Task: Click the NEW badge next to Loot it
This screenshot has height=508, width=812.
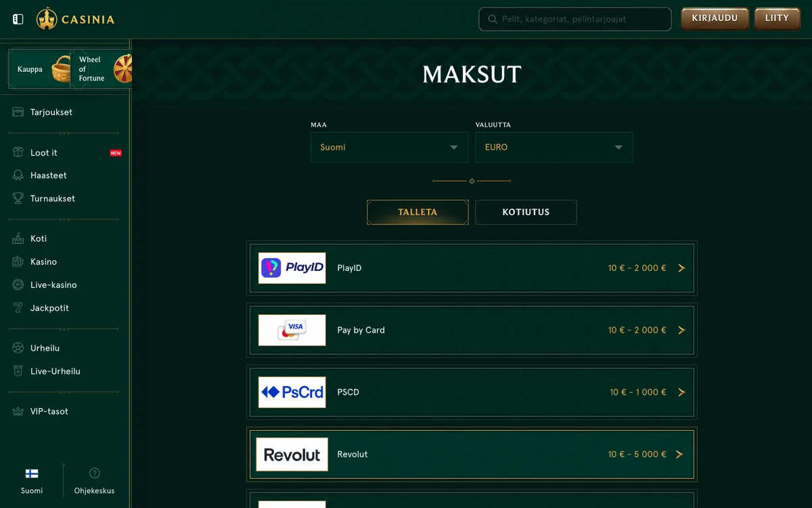Action: 116,153
